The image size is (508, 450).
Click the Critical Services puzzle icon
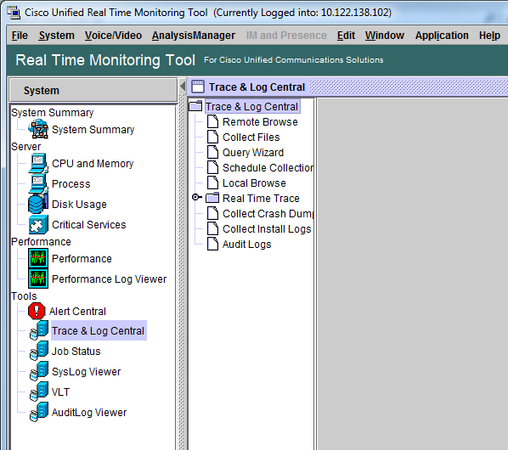(38, 225)
